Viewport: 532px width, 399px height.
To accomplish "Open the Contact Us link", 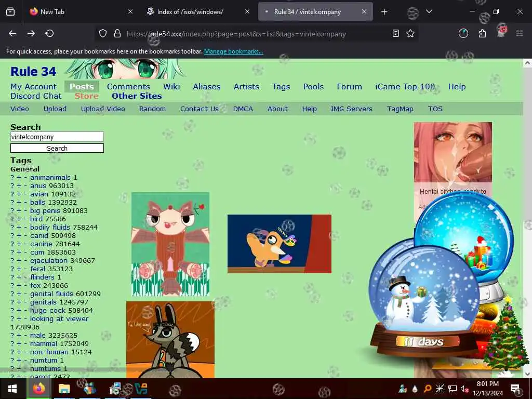I will 199,109.
